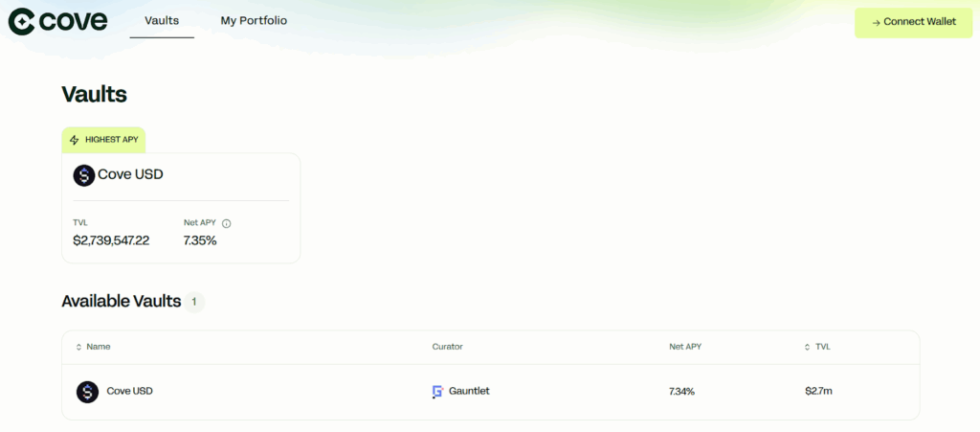Click the Gauntlet curator name
Image resolution: width=980 pixels, height=432 pixels.
469,391
